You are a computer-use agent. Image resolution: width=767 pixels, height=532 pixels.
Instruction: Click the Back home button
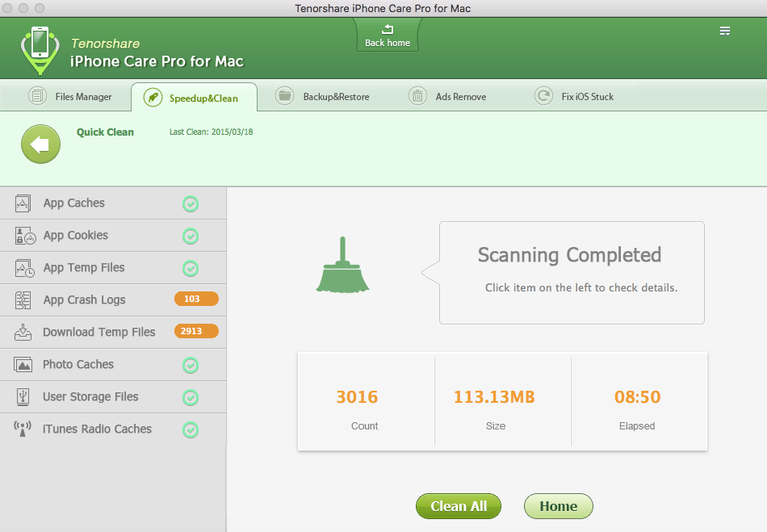(x=388, y=36)
